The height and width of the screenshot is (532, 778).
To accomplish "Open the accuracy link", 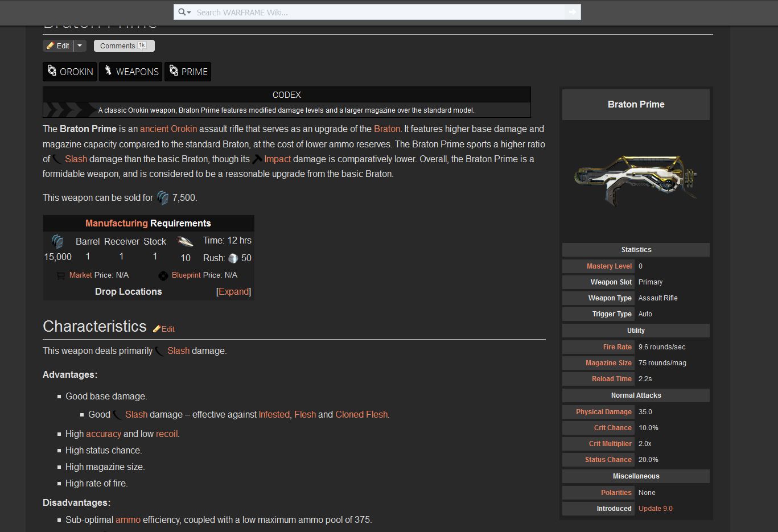I will [x=104, y=434].
